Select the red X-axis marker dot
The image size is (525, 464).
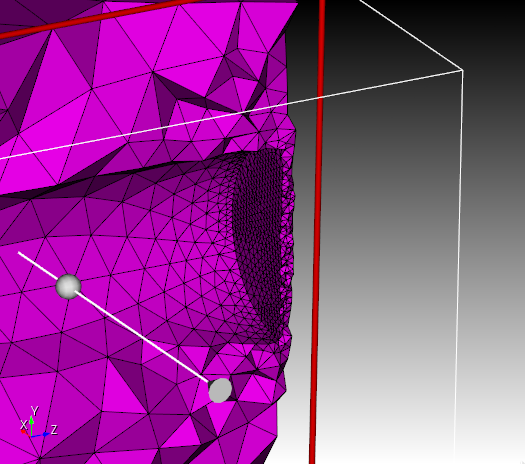pos(23,432)
